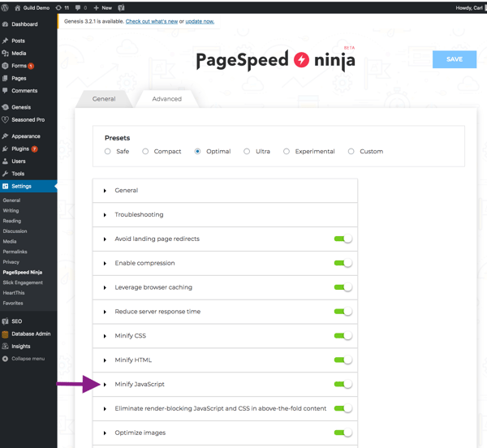487x448 pixels.
Task: Click the Posts pushpin icon
Action: point(5,41)
